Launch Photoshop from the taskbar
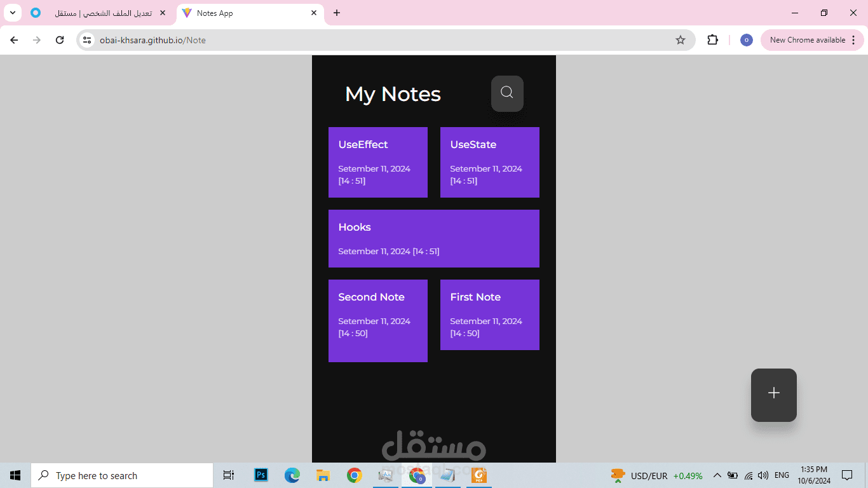The height and width of the screenshot is (488, 868). pos(261,475)
